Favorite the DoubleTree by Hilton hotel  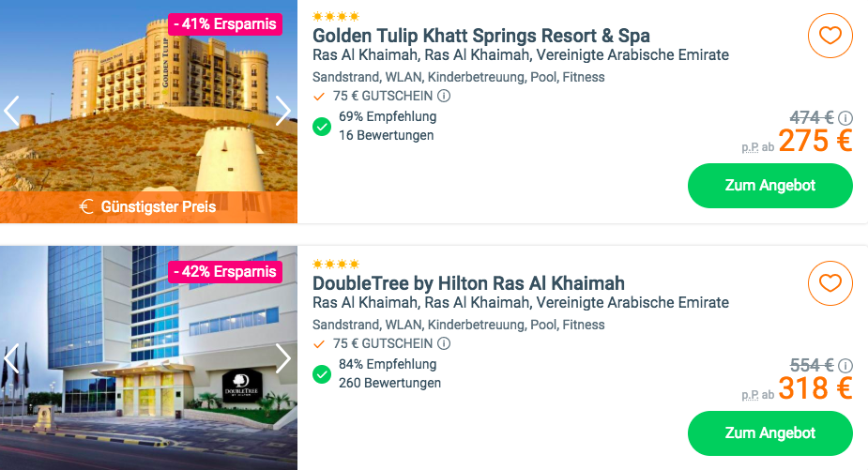click(830, 283)
